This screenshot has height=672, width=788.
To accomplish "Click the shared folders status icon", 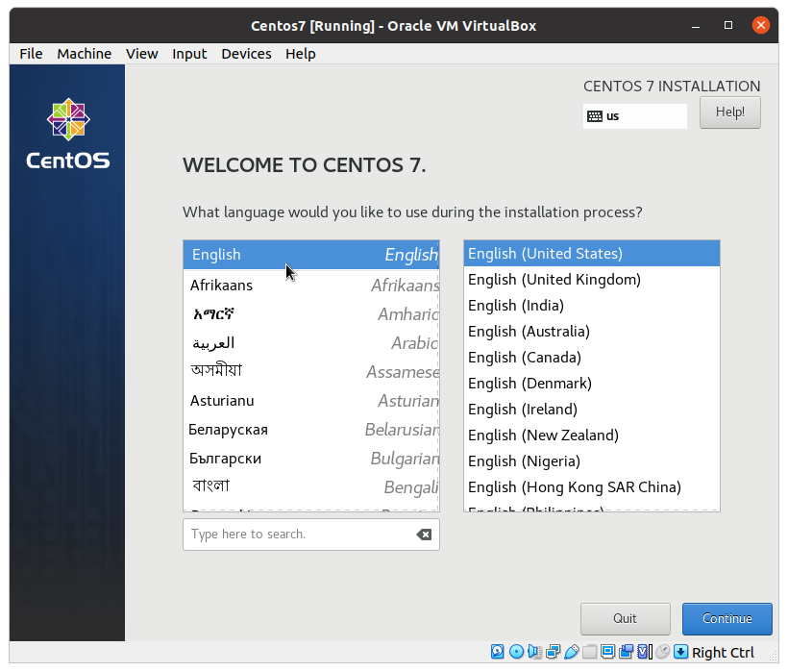I will tap(589, 652).
